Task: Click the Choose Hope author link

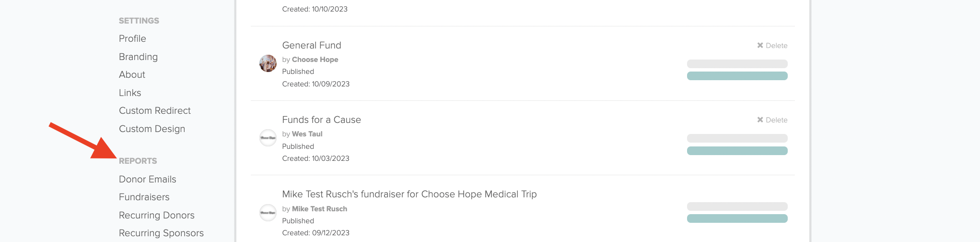Action: (x=315, y=60)
